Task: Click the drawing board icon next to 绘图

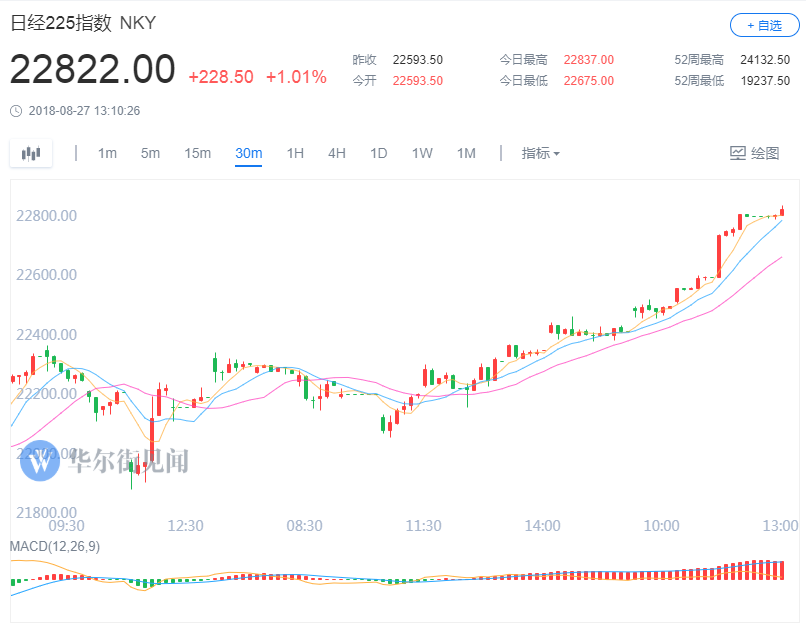Action: 738,153
